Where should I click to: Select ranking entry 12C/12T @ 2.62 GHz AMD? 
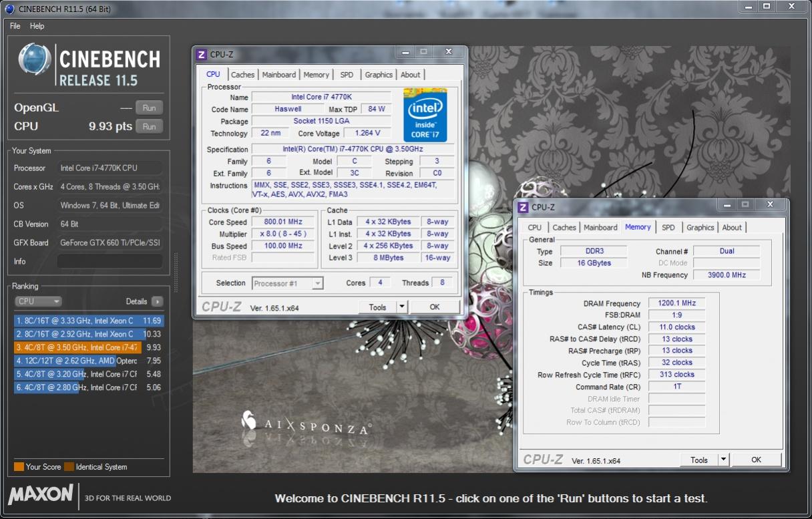[88, 361]
